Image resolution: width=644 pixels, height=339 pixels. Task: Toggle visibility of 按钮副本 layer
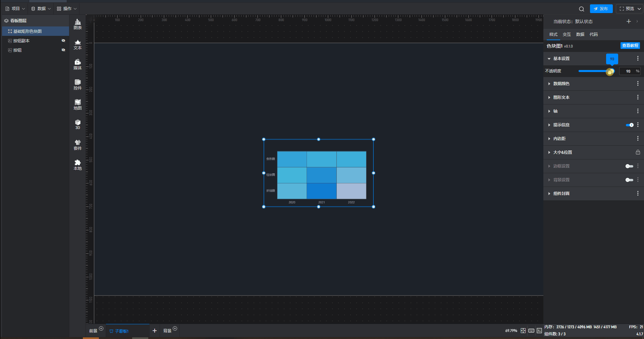pyautogui.click(x=63, y=41)
